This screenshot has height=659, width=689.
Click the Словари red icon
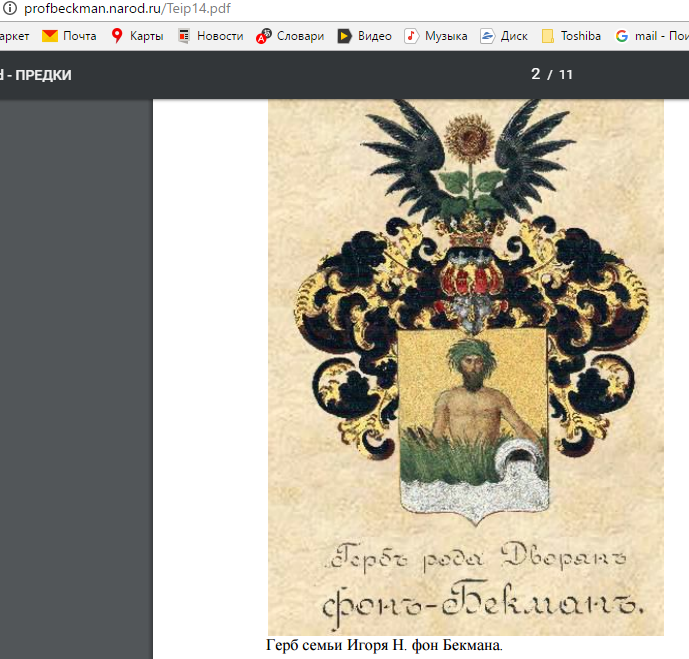(264, 36)
